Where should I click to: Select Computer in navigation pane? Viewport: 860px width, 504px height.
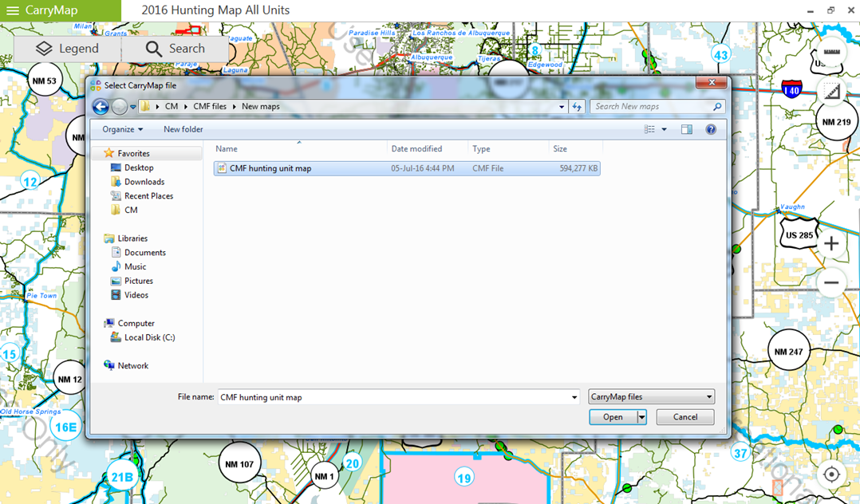pyautogui.click(x=136, y=324)
